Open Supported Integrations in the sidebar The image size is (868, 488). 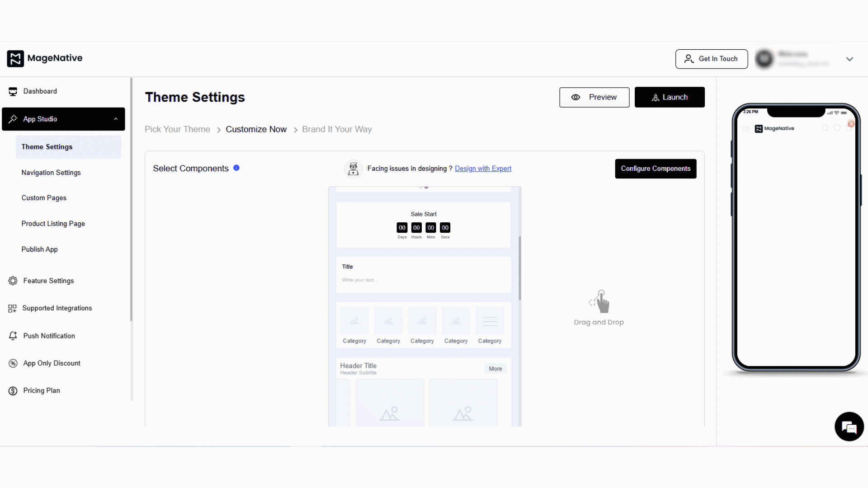point(57,308)
